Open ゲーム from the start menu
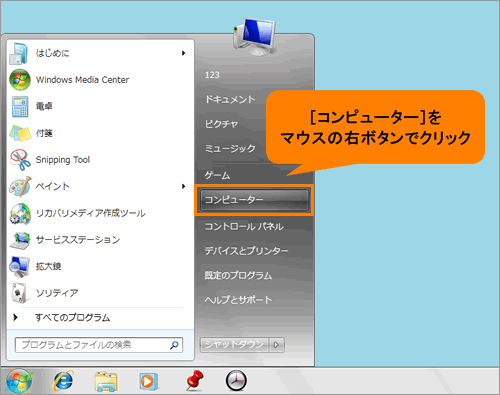This screenshot has height=395, width=500. click(217, 175)
